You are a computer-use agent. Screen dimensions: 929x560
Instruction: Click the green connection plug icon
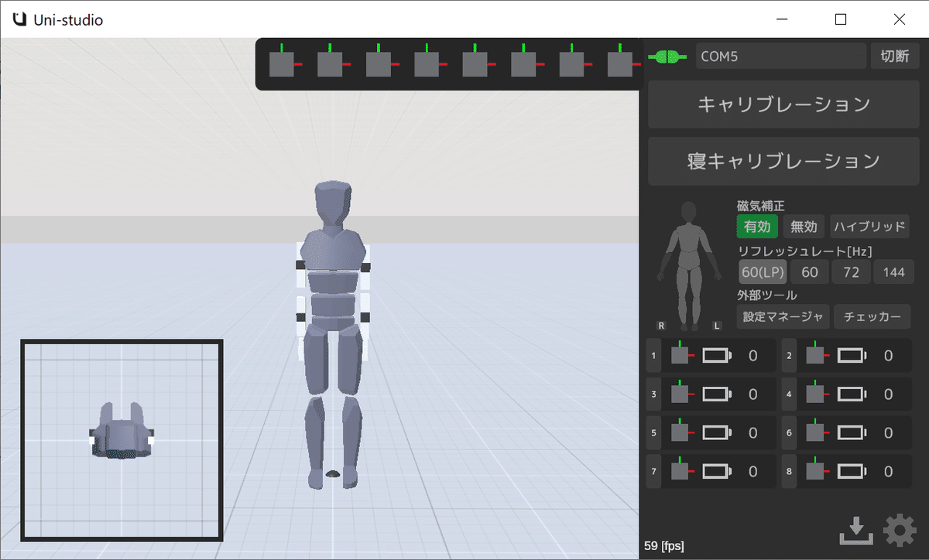(x=667, y=56)
